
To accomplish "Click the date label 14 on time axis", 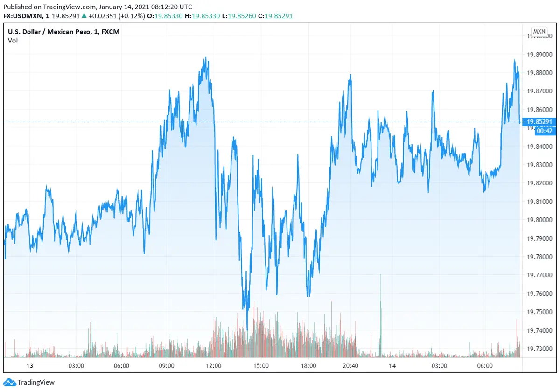I will 392,366.
